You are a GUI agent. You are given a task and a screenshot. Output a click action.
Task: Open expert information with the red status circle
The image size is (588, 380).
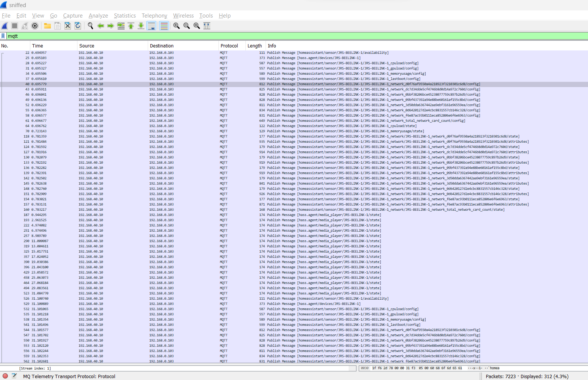5,376
